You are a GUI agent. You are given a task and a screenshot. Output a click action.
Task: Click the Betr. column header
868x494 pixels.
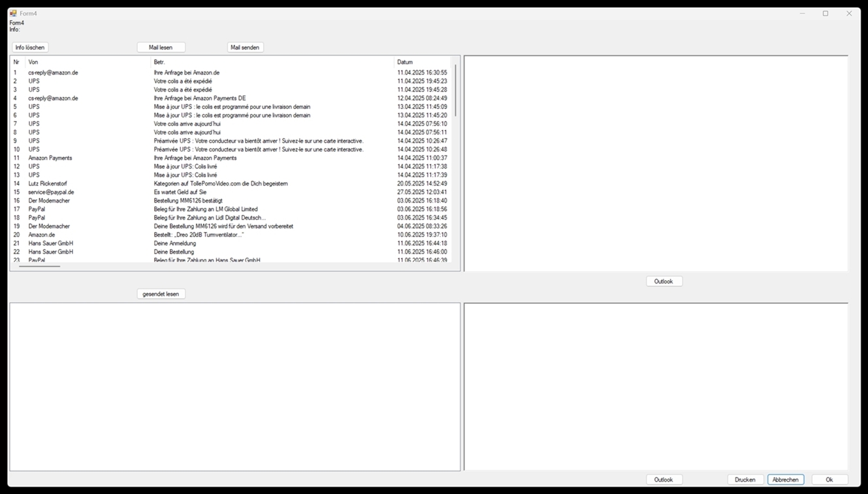[159, 62]
